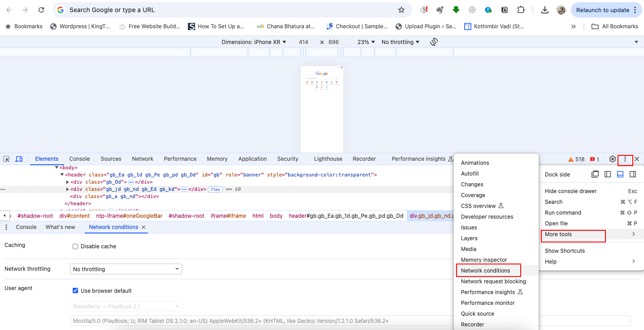
Task: Open the Downloads icon in toolbar
Action: click(x=545, y=10)
